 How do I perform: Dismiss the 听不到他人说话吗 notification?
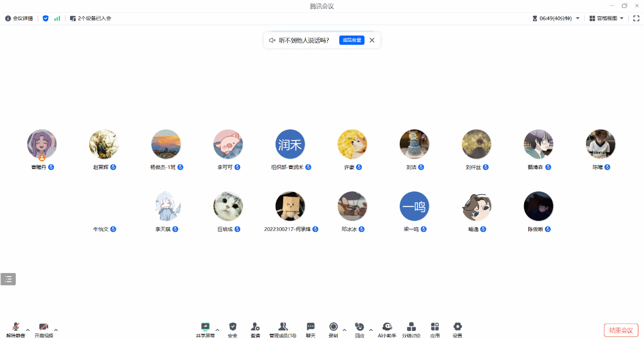pos(372,40)
